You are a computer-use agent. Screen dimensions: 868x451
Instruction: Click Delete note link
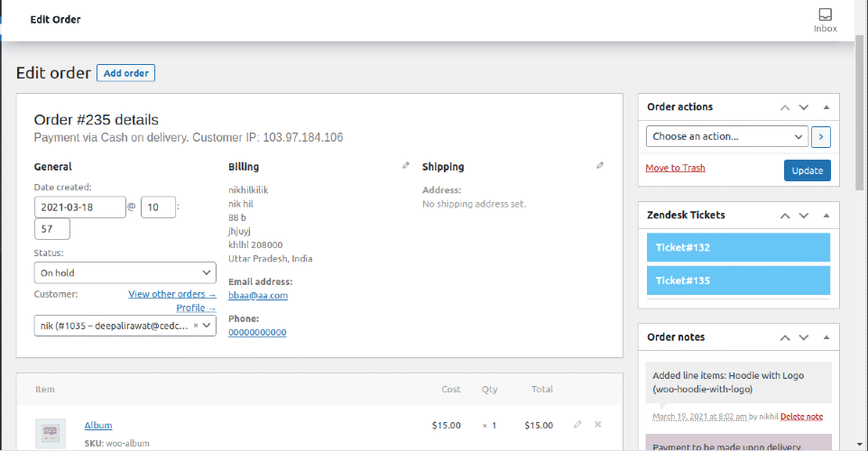[801, 417]
